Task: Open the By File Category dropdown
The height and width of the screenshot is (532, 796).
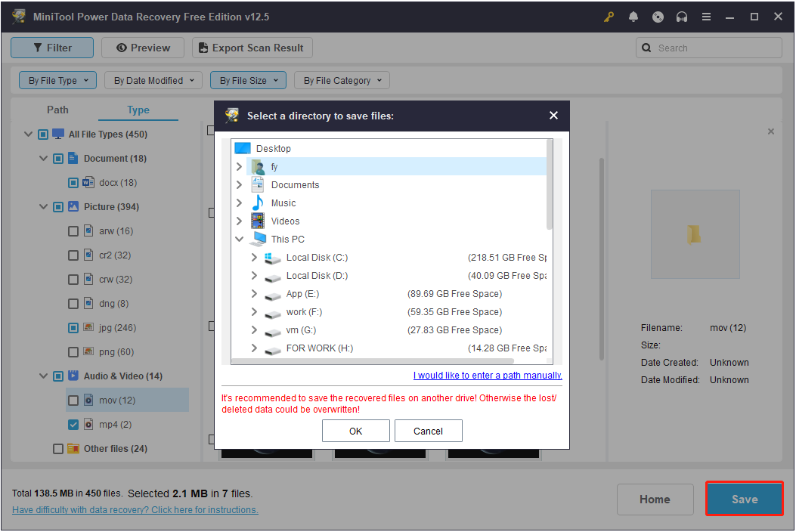Action: click(x=341, y=80)
